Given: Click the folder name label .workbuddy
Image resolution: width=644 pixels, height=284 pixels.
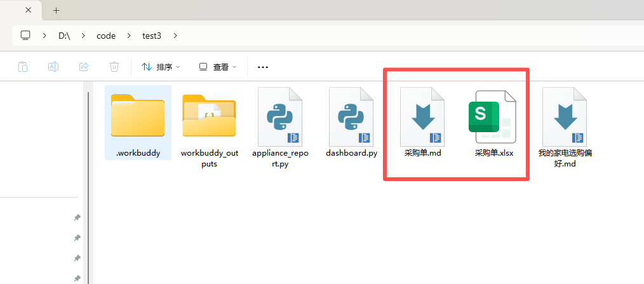Looking at the screenshot, I should (x=138, y=153).
